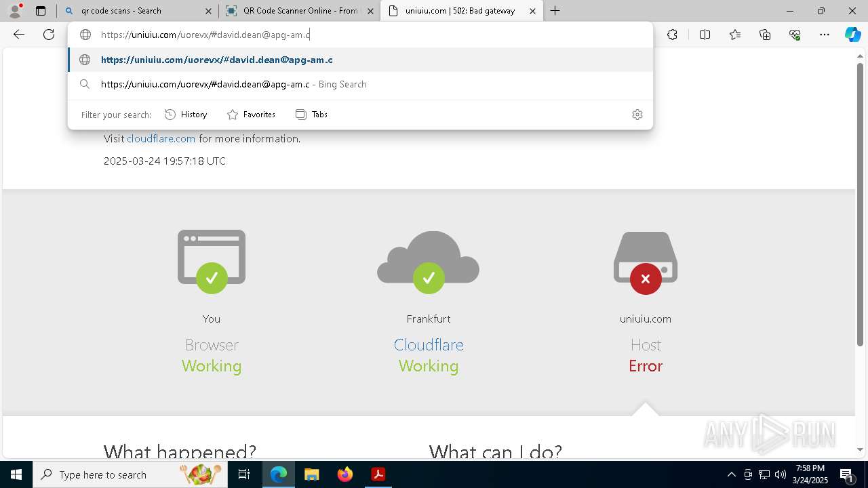
Task: Click the host server error icon
Action: pos(646,263)
